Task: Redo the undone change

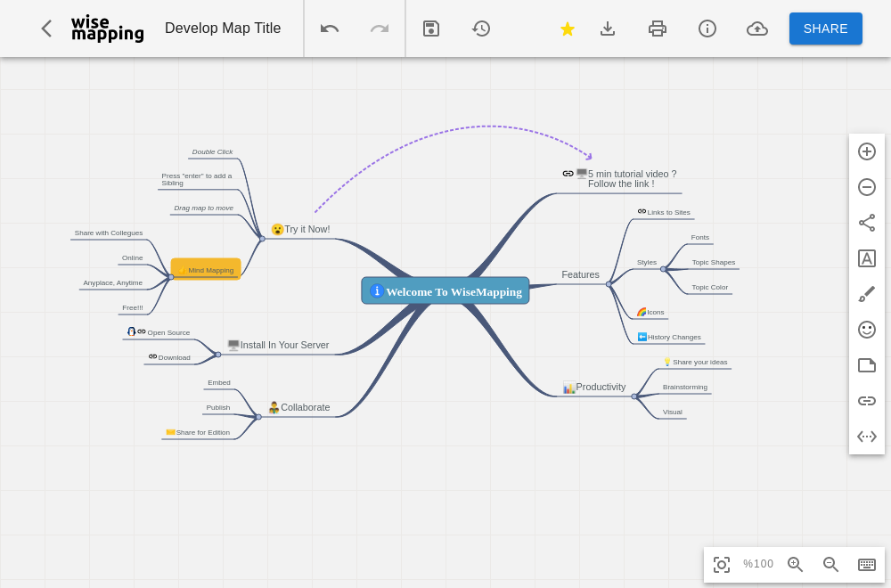Action: 380,29
